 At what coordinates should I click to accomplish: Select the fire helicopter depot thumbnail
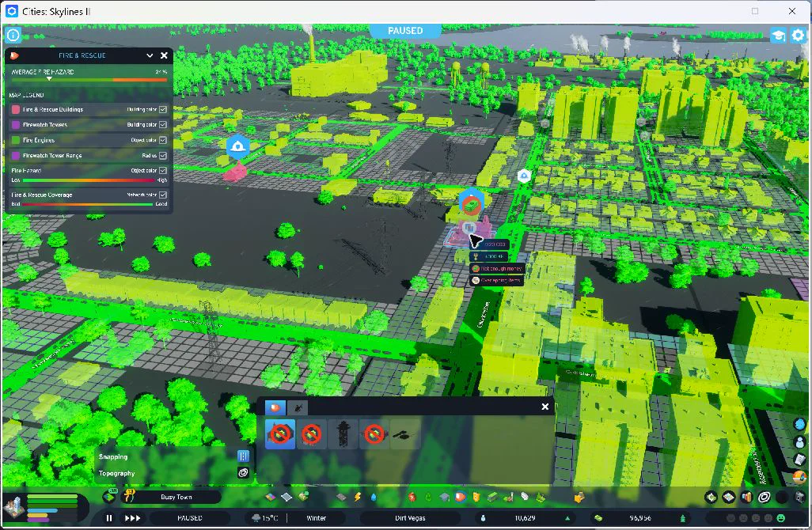click(405, 433)
